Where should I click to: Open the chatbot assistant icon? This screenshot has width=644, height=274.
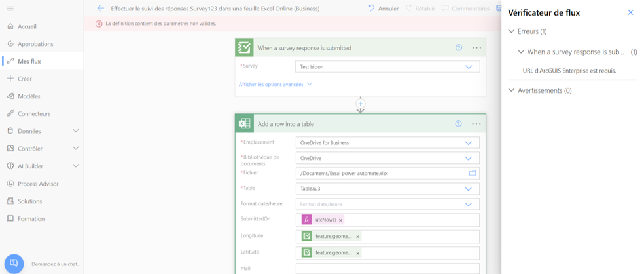(x=14, y=264)
